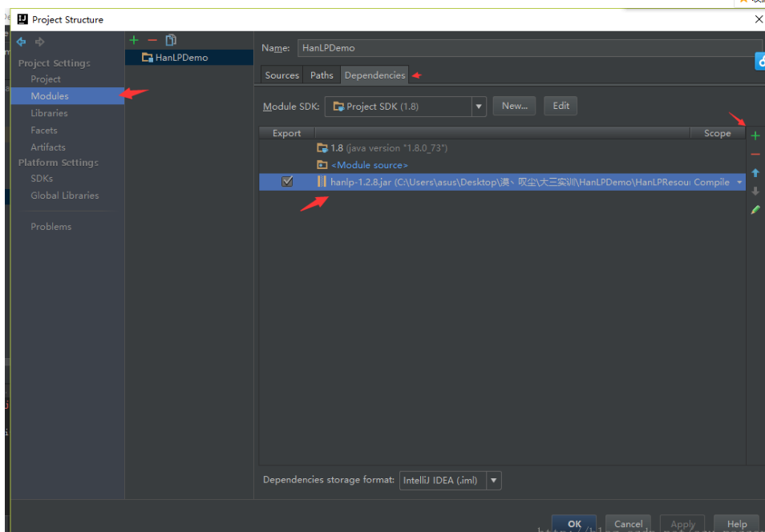Open the Problems section
This screenshot has width=765, height=532.
tap(51, 227)
